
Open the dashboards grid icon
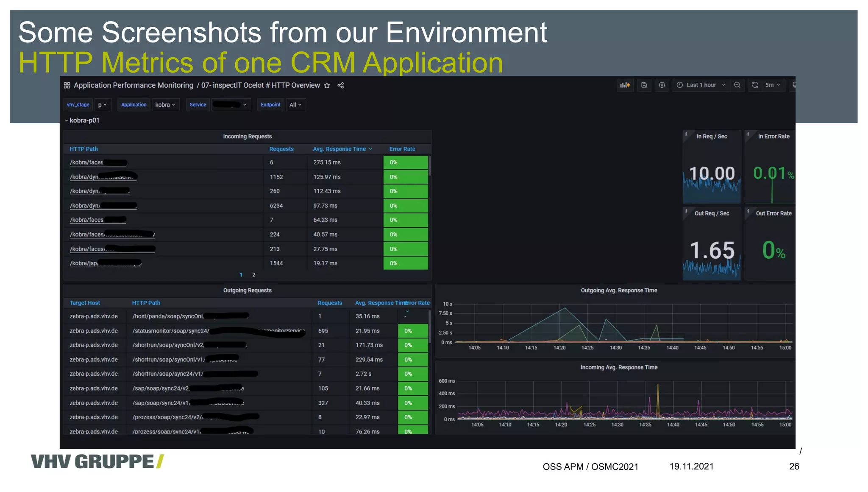67,85
